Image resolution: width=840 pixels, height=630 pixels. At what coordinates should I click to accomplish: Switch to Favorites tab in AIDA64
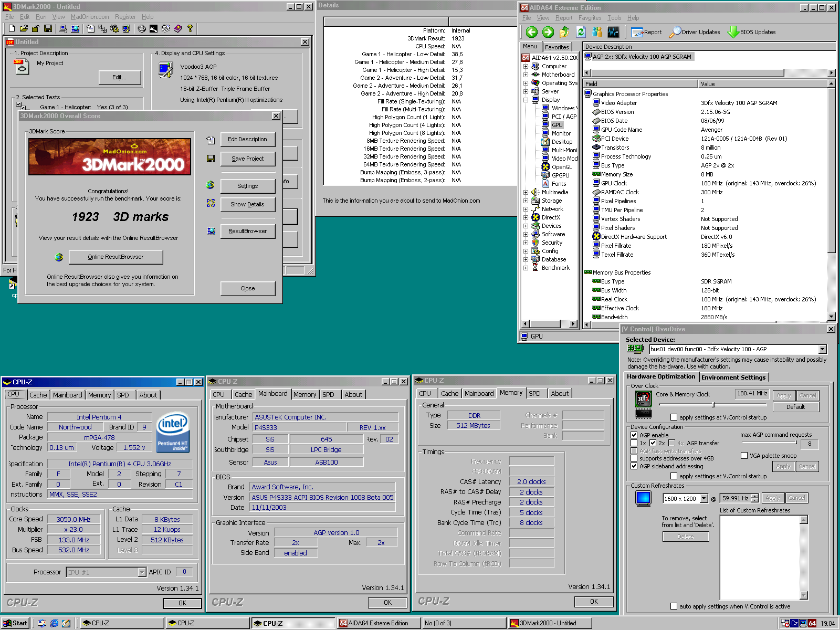pyautogui.click(x=556, y=47)
